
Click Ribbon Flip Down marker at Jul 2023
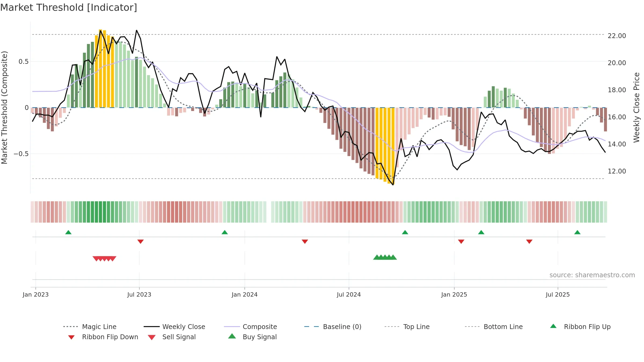(141, 242)
